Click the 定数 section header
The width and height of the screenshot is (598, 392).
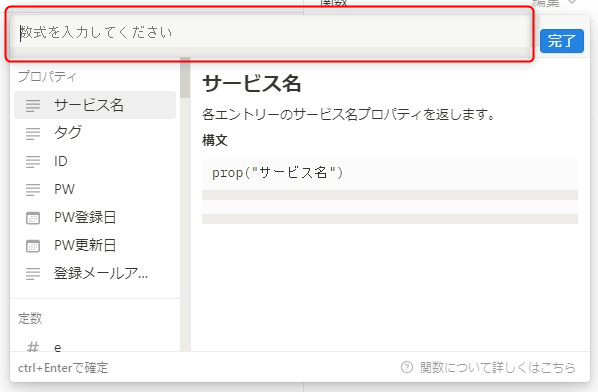[x=30, y=318]
